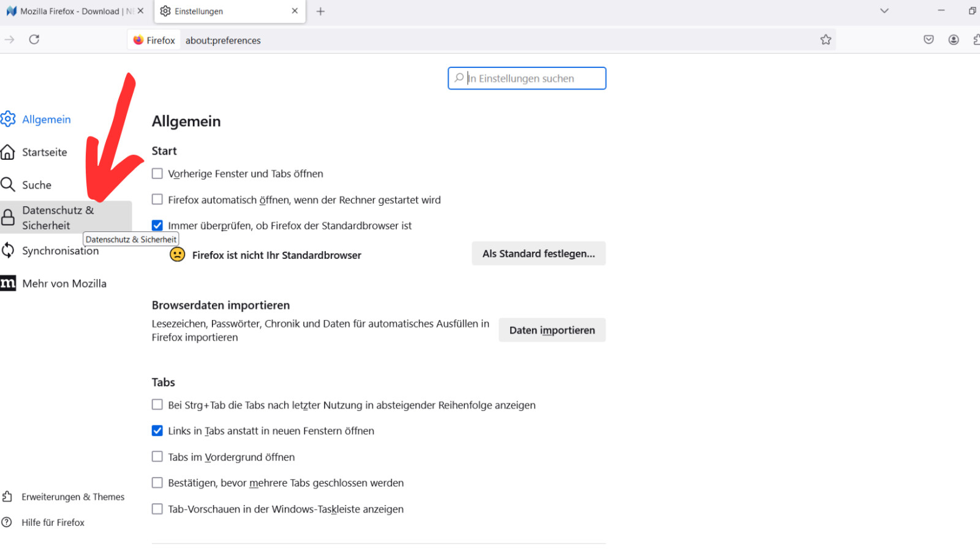Click 'Firefox ist nicht Ihr Standardbrowser' text
The height and width of the screenshot is (551, 980).
(277, 255)
